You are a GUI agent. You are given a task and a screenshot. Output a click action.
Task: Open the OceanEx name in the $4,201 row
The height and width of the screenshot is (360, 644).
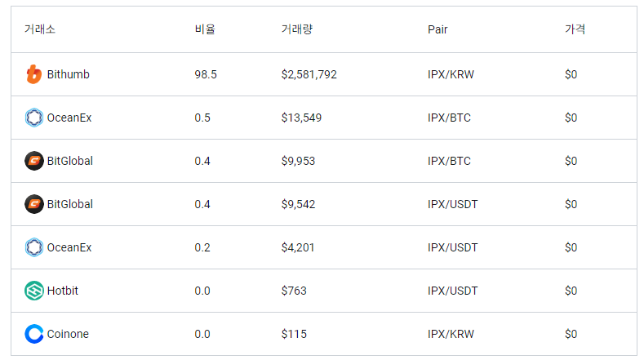[x=69, y=247]
